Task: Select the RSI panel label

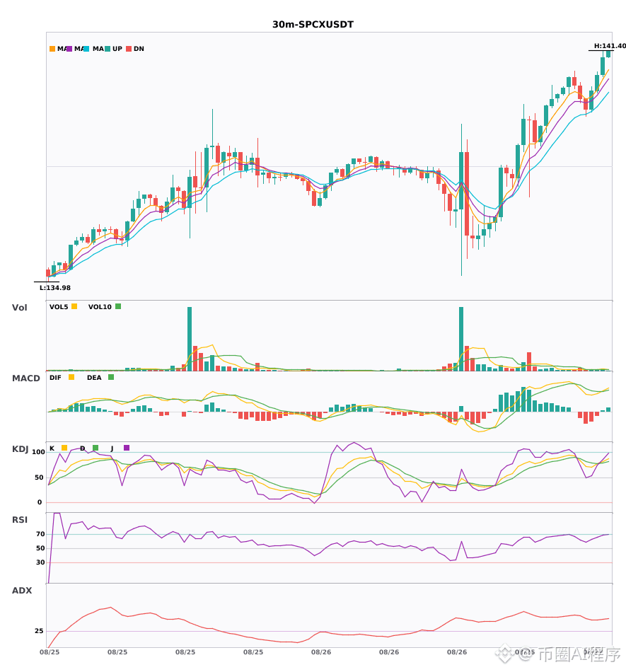Action: [20, 520]
